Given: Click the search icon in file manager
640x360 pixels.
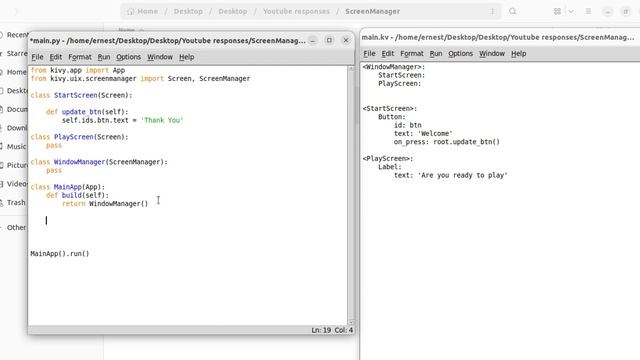Looking at the screenshot, I should click(x=513, y=11).
